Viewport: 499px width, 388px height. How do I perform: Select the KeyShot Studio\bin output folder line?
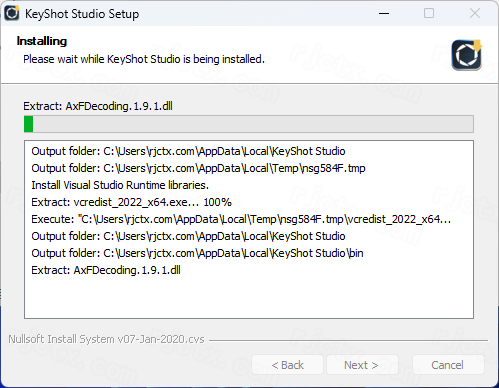coord(197,253)
